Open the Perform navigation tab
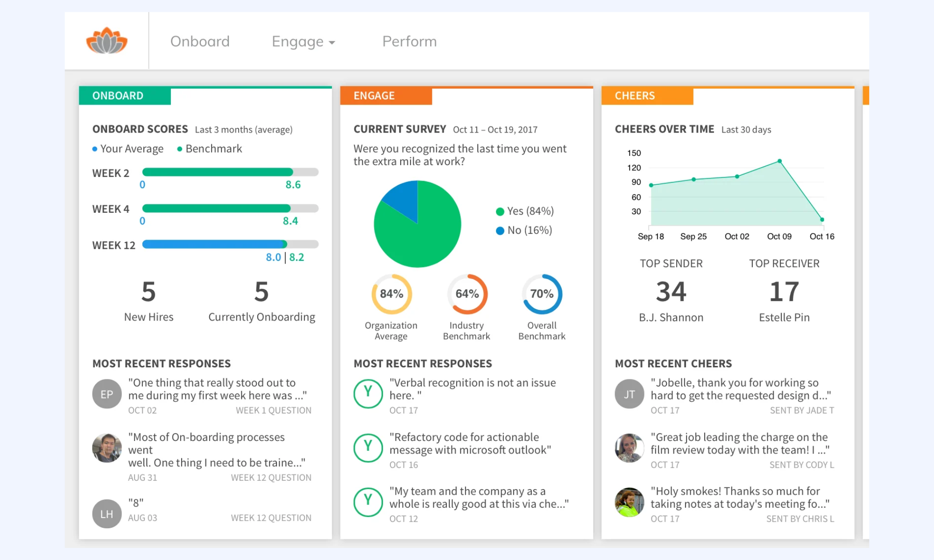Viewport: 934px width, 560px height. [x=410, y=42]
